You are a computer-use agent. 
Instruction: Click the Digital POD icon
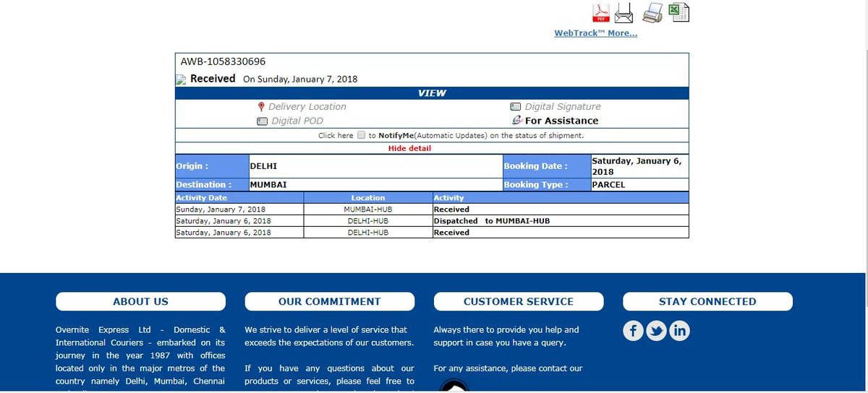263,121
